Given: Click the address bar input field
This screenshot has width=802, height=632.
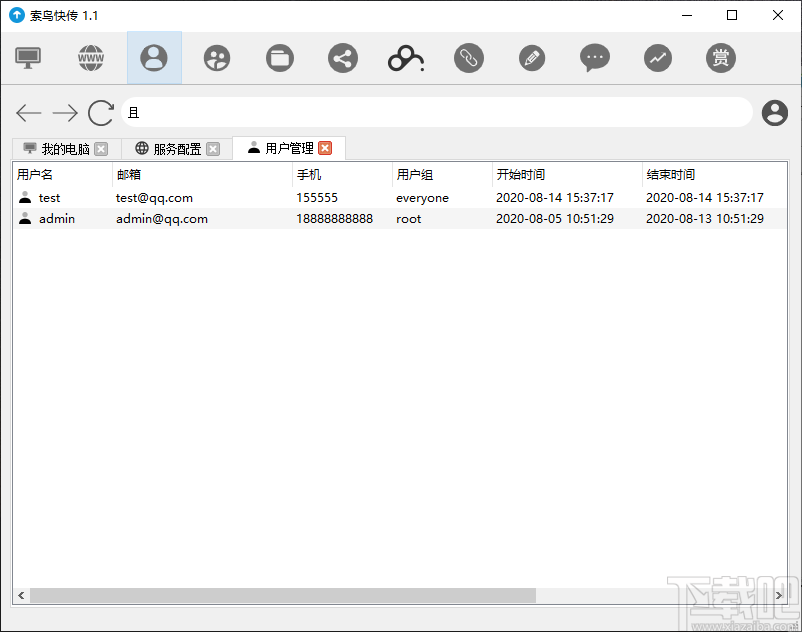Looking at the screenshot, I should tap(437, 112).
